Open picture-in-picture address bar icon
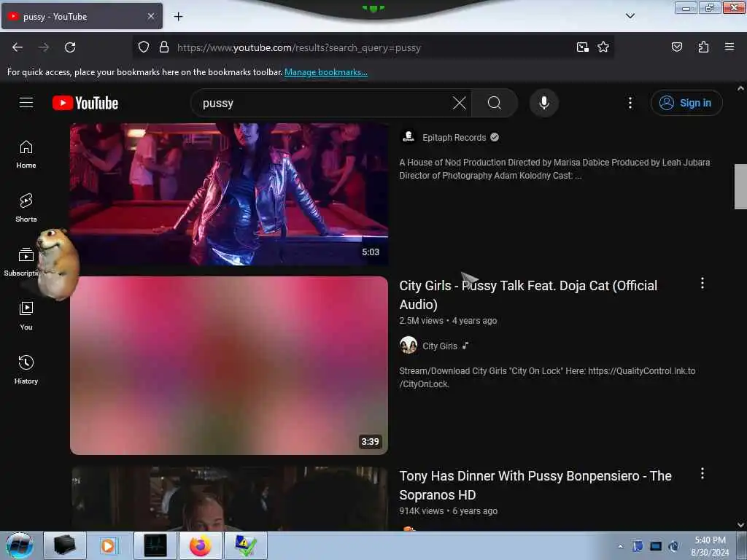Screen dimensions: 747x560 tap(583, 47)
